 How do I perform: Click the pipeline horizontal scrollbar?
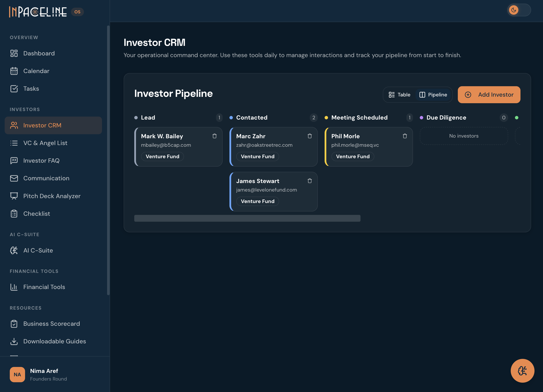click(x=247, y=218)
